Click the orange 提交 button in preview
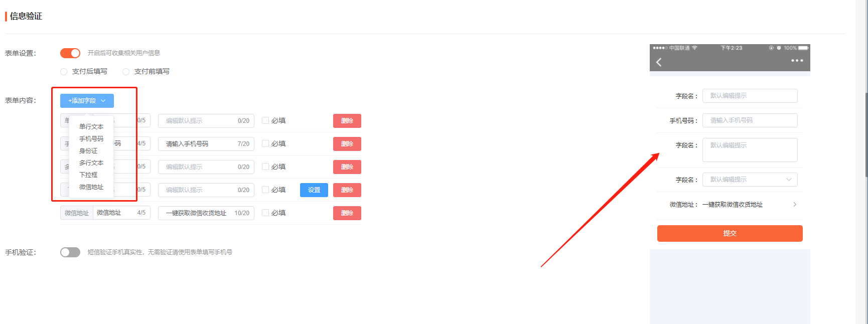The image size is (868, 324). (730, 233)
